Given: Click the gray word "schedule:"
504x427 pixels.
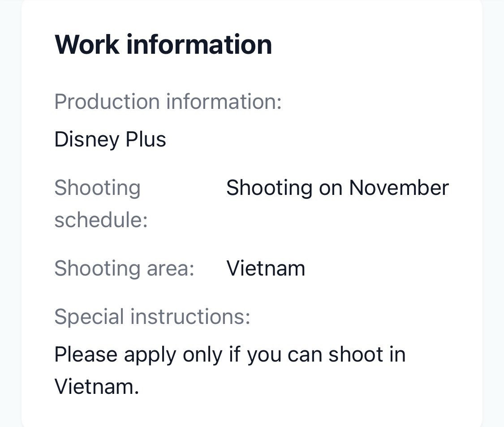Looking at the screenshot, I should pos(101,220).
